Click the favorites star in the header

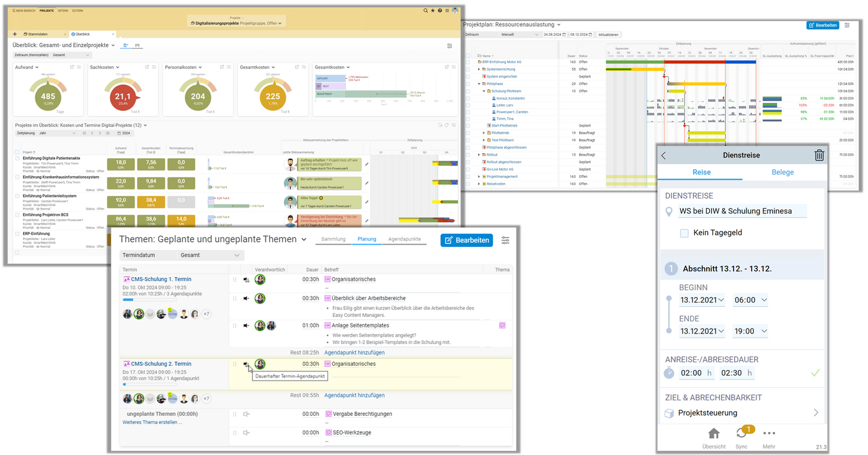pyautogui.click(x=432, y=10)
